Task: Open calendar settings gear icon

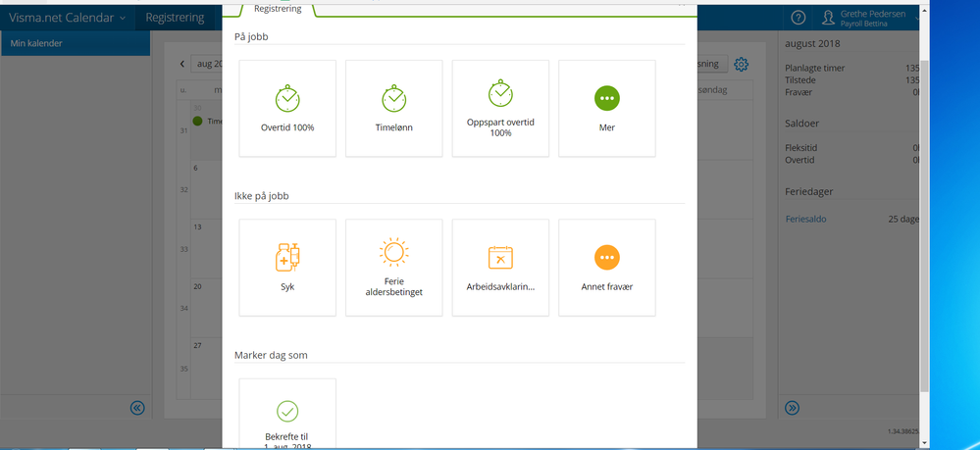Action: point(742,64)
